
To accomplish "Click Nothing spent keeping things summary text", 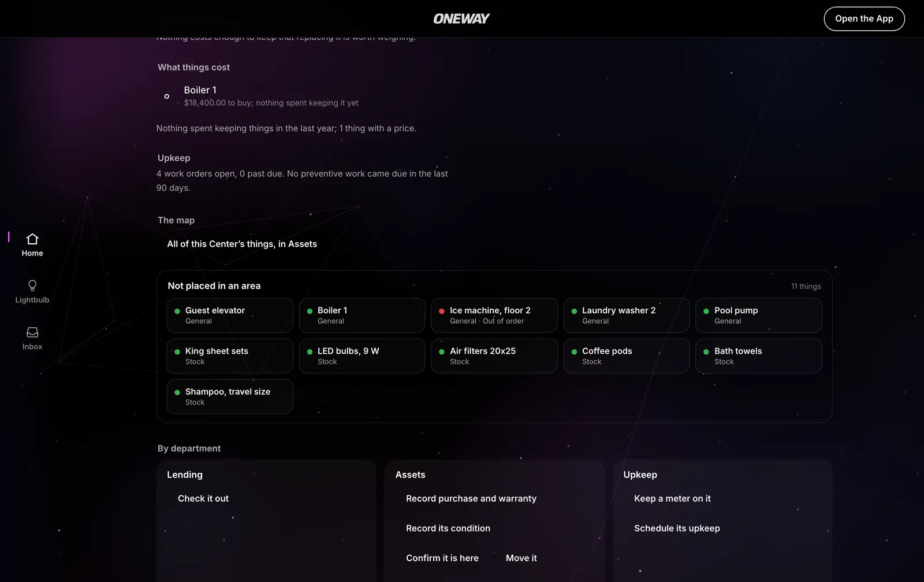I will [x=286, y=128].
